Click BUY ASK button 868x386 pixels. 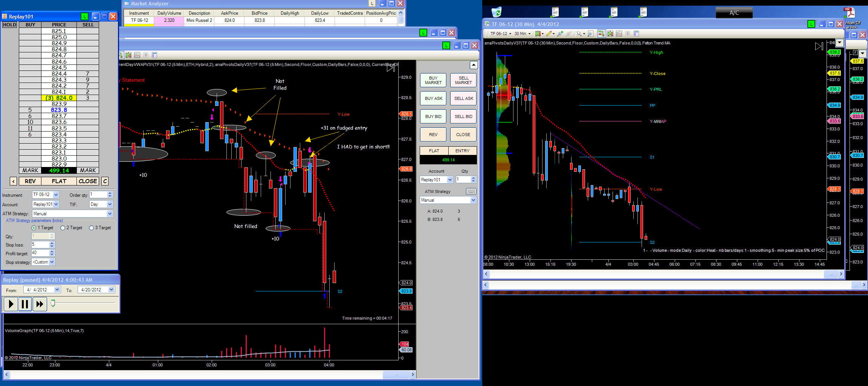point(433,98)
